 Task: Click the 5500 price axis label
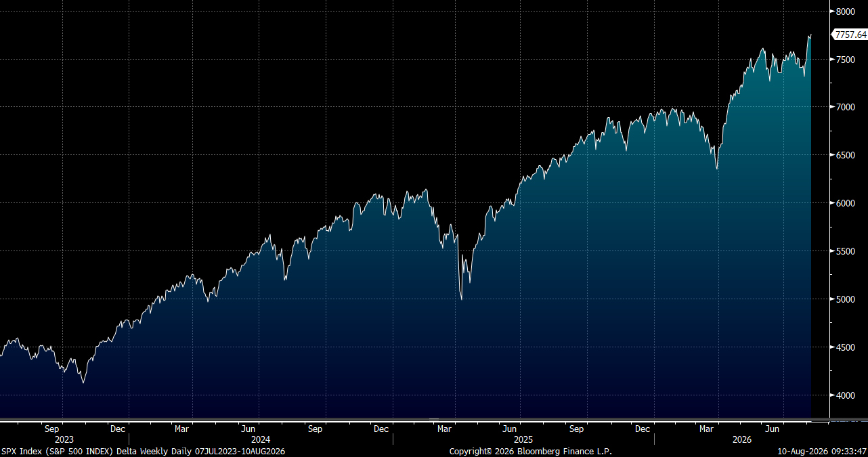845,252
